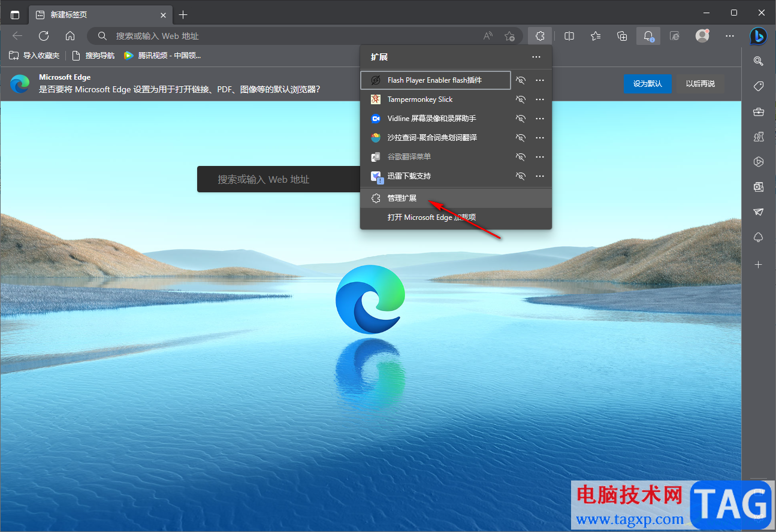The height and width of the screenshot is (532, 776).
Task: Select 沙拉查词-聚合词典划词翻译 entry
Action: point(436,138)
